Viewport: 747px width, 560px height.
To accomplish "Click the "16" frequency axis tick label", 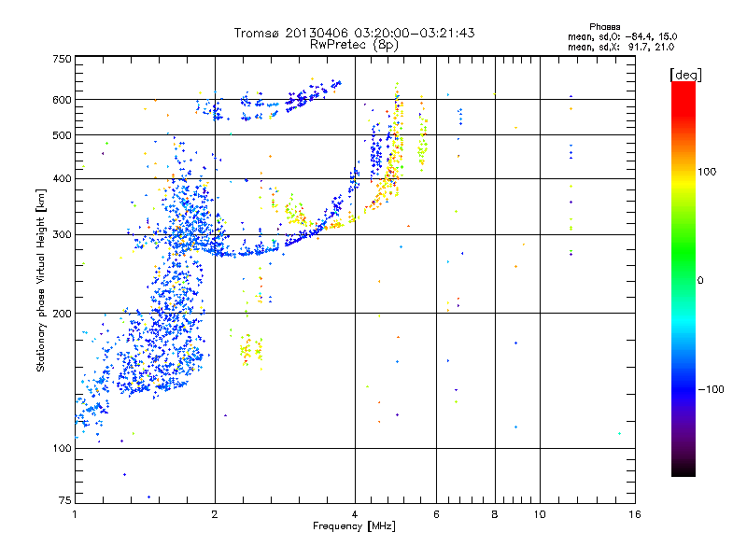I will 635,514.
